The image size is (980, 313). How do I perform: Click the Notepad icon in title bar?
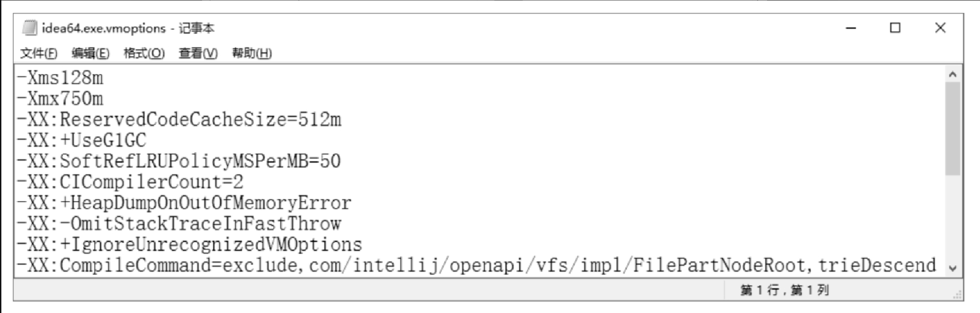click(30, 28)
